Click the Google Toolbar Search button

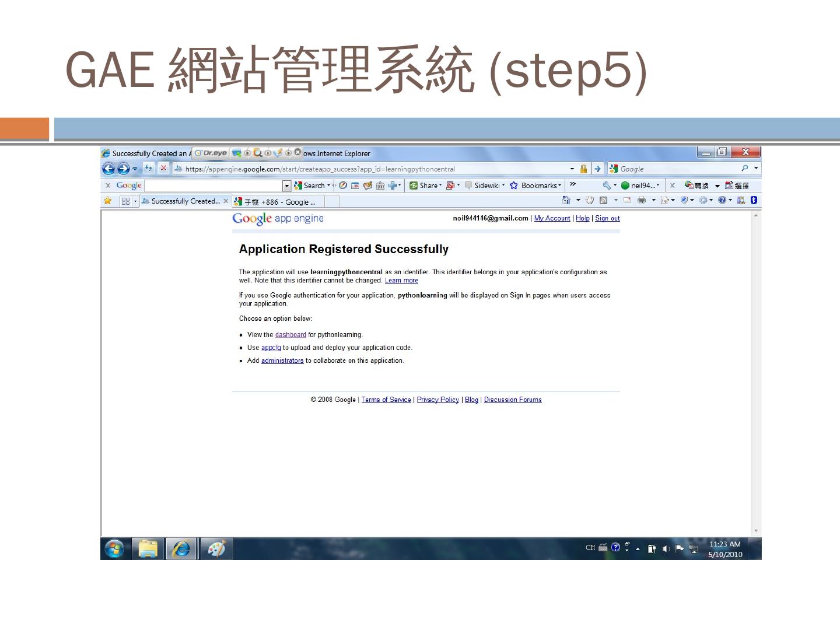311,185
